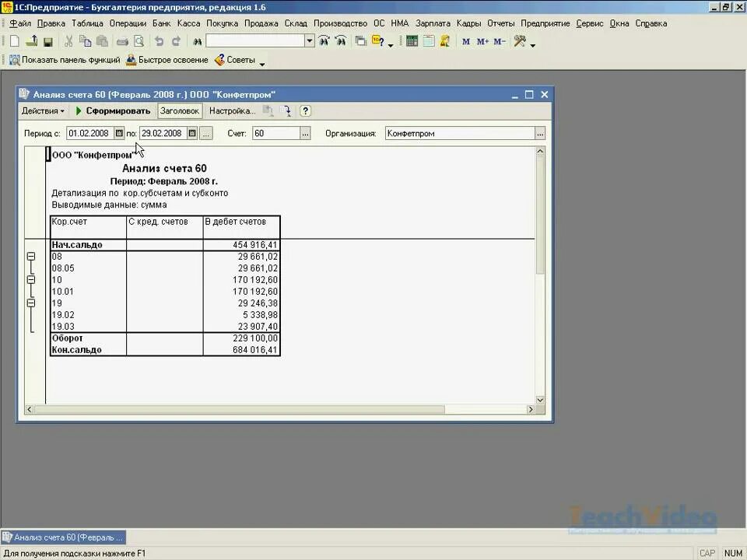Expand the Советы toolbar options arrow
This screenshot has width=747, height=560.
click(262, 64)
